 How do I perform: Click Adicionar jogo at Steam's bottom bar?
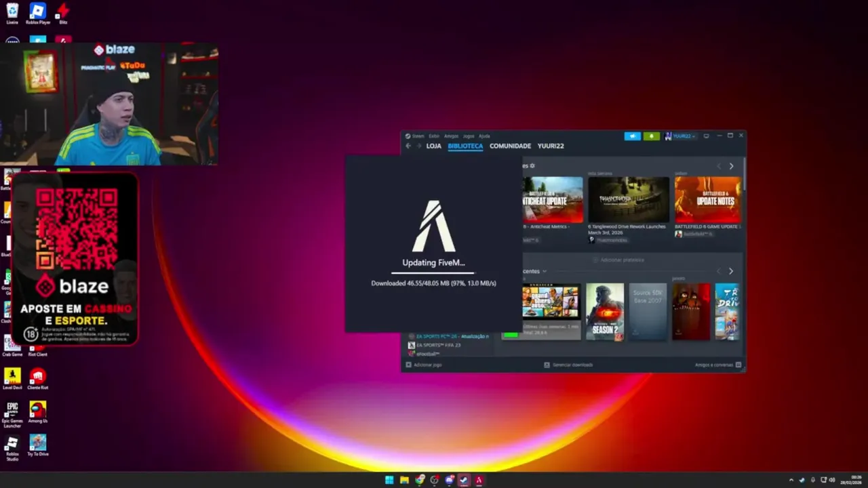424,365
